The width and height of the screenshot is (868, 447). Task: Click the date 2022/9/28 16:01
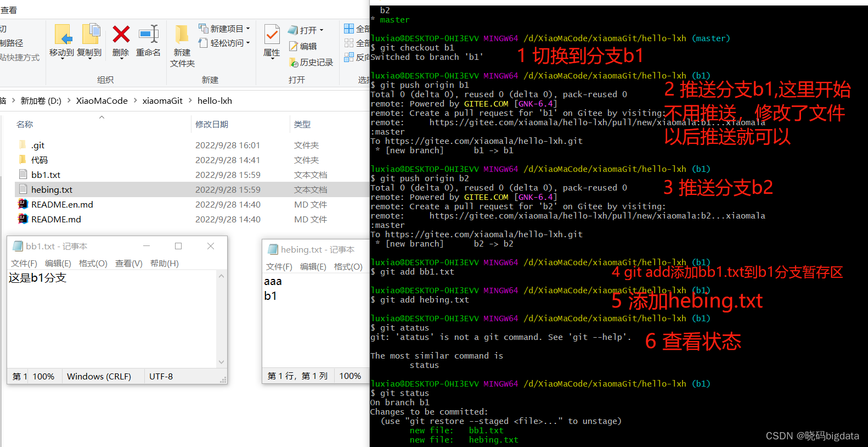tap(228, 145)
